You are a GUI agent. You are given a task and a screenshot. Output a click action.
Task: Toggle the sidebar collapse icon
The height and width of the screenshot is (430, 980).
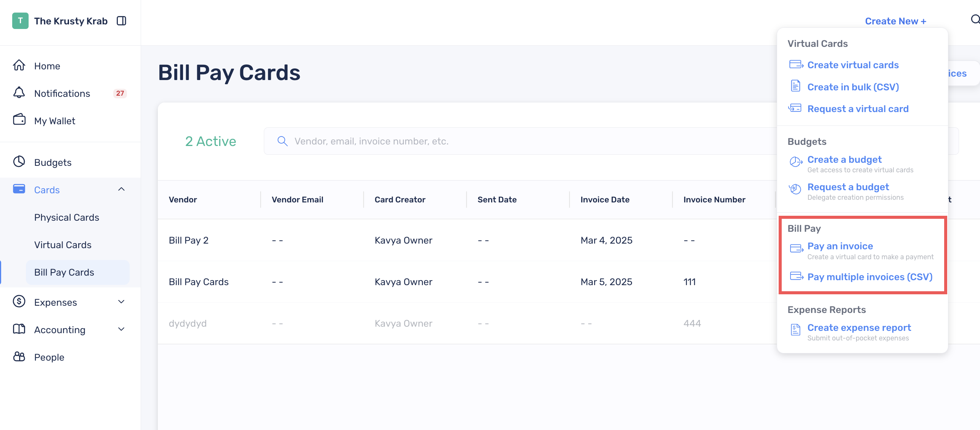point(121,21)
